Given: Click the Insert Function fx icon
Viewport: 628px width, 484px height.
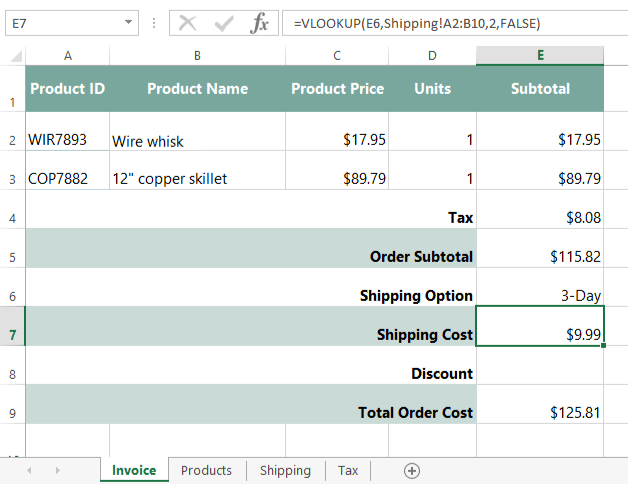Looking at the screenshot, I should (x=258, y=23).
